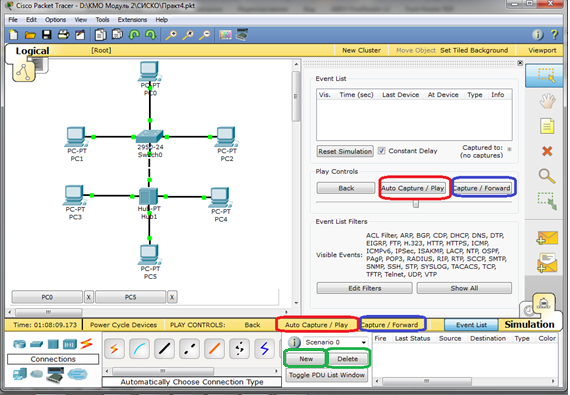Pick the Copper Straight-Through cable

pos(164,349)
